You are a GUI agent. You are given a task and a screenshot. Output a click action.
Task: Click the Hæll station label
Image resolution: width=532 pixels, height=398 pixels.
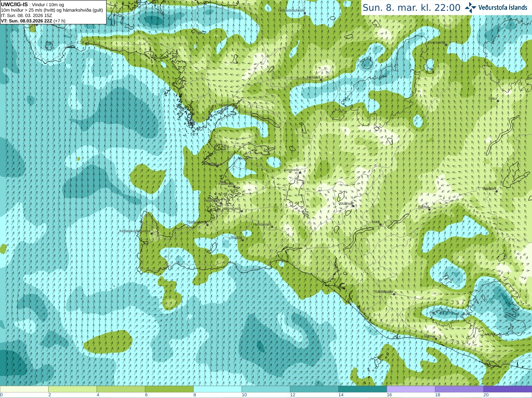click(x=376, y=222)
